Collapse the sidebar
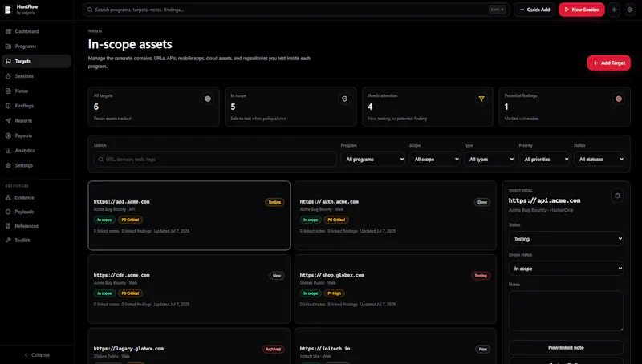This screenshot has width=642, height=364. point(37,355)
